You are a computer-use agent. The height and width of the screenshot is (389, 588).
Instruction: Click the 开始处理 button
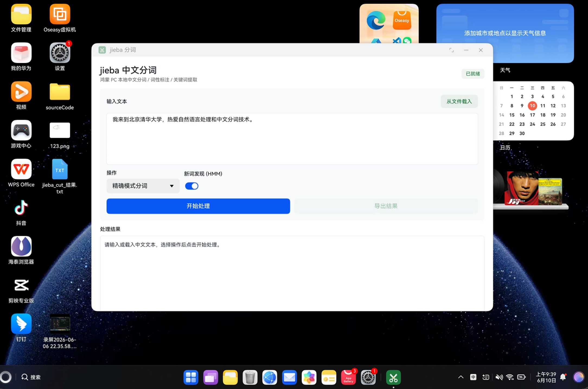198,206
